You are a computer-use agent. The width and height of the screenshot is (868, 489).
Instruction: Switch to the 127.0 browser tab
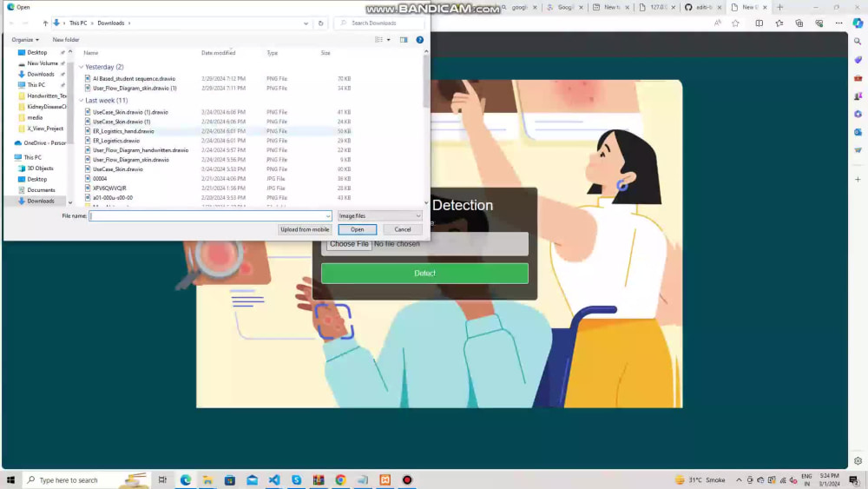pyautogui.click(x=657, y=7)
